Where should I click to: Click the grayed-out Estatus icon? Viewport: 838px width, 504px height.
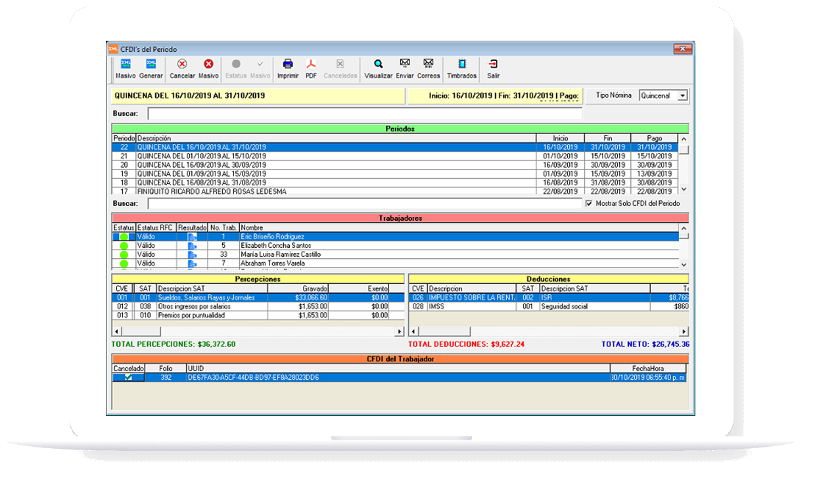click(x=236, y=64)
